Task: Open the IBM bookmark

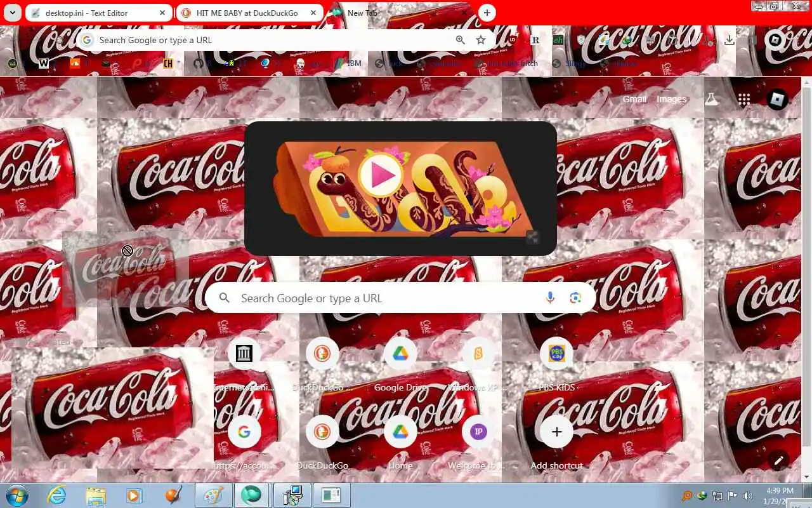Action: coord(347,63)
